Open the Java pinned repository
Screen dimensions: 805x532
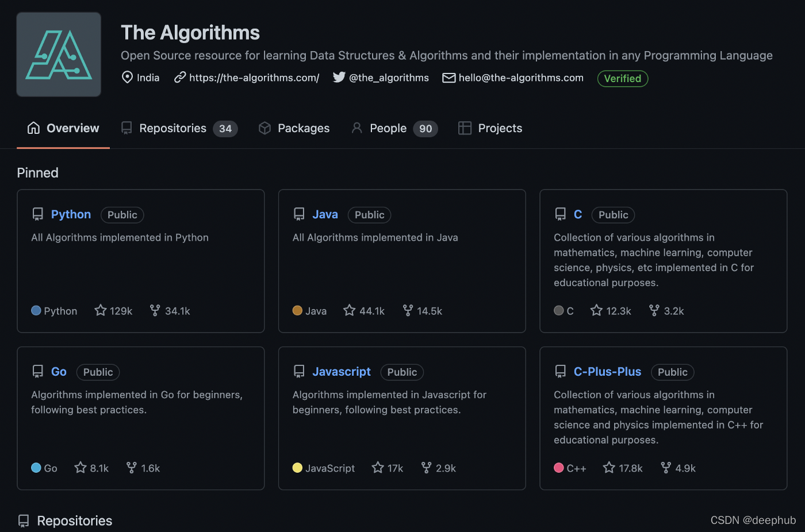coord(325,214)
